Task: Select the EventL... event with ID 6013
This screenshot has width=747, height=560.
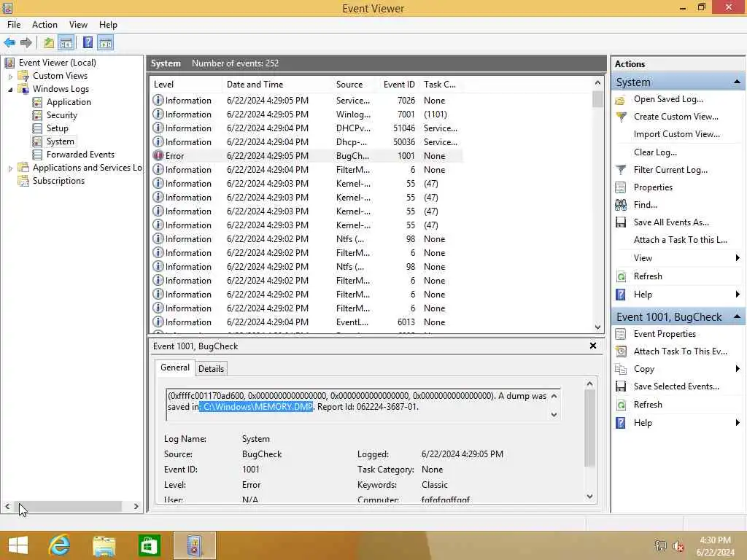Action: 305,322
